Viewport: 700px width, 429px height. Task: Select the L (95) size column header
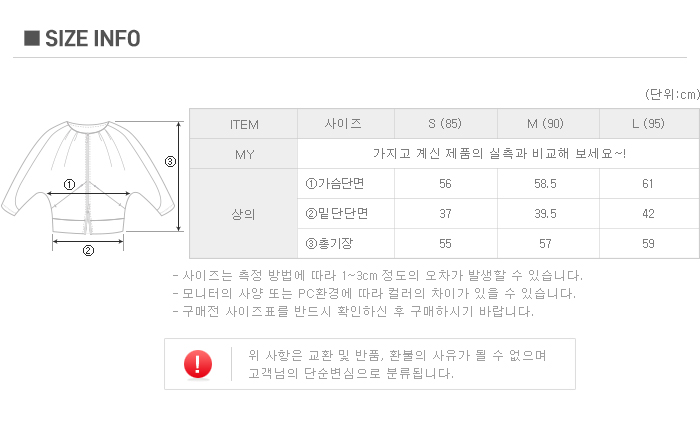(647, 125)
